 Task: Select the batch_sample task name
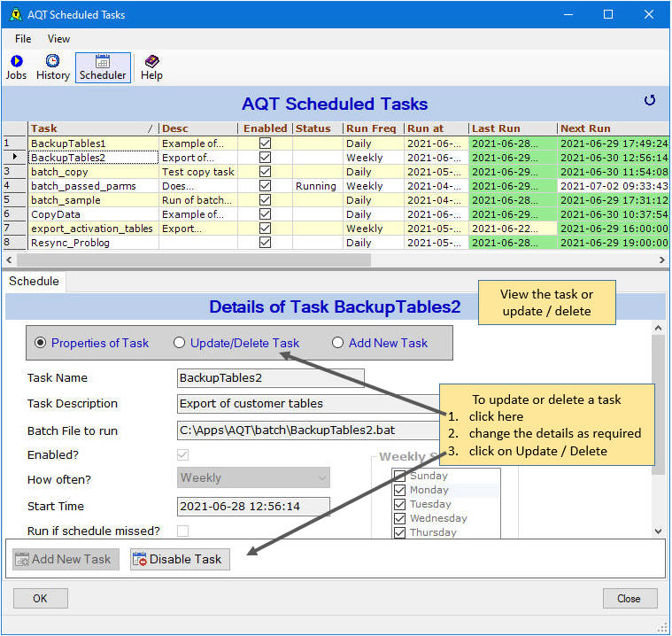[x=66, y=200]
